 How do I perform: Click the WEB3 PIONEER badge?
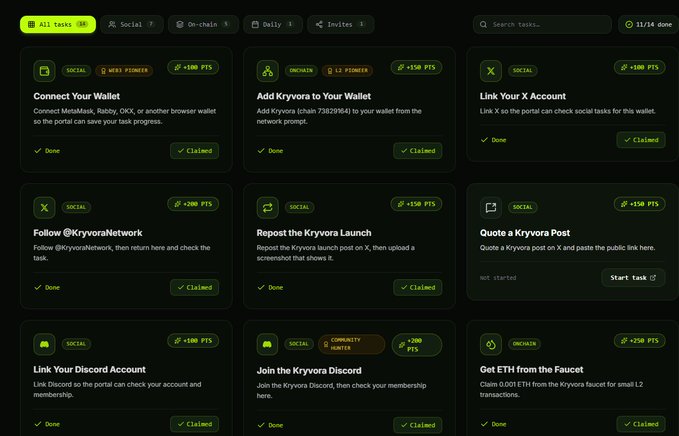[124, 71]
